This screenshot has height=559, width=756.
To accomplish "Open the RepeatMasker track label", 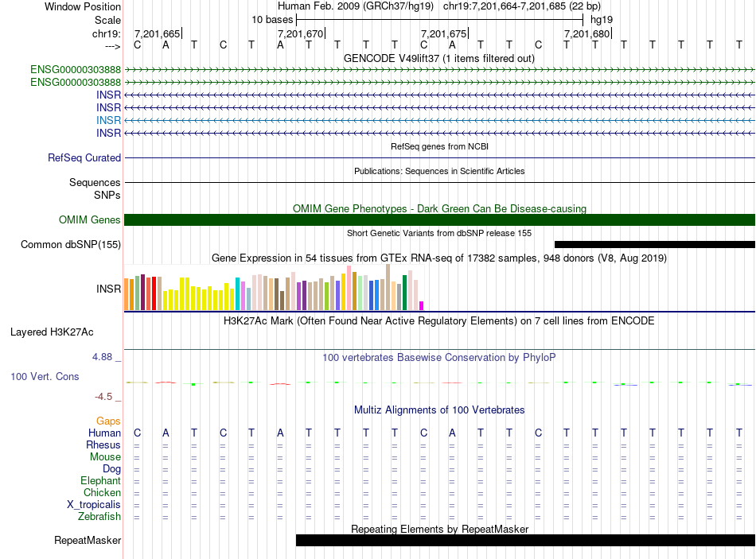I will point(88,541).
